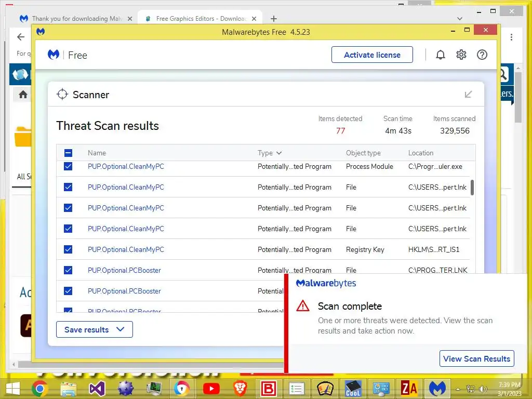Click the Process Module object type cell
532x399 pixels.
369,166
